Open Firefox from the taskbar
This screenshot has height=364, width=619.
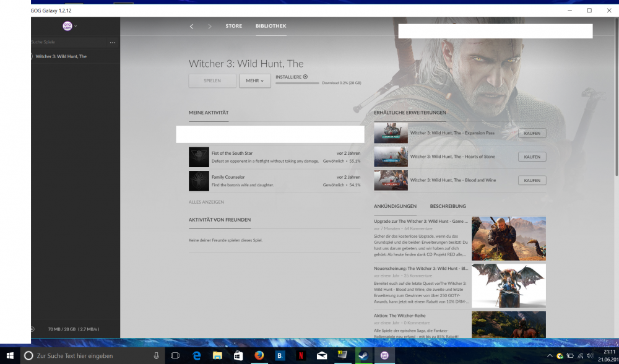(259, 356)
